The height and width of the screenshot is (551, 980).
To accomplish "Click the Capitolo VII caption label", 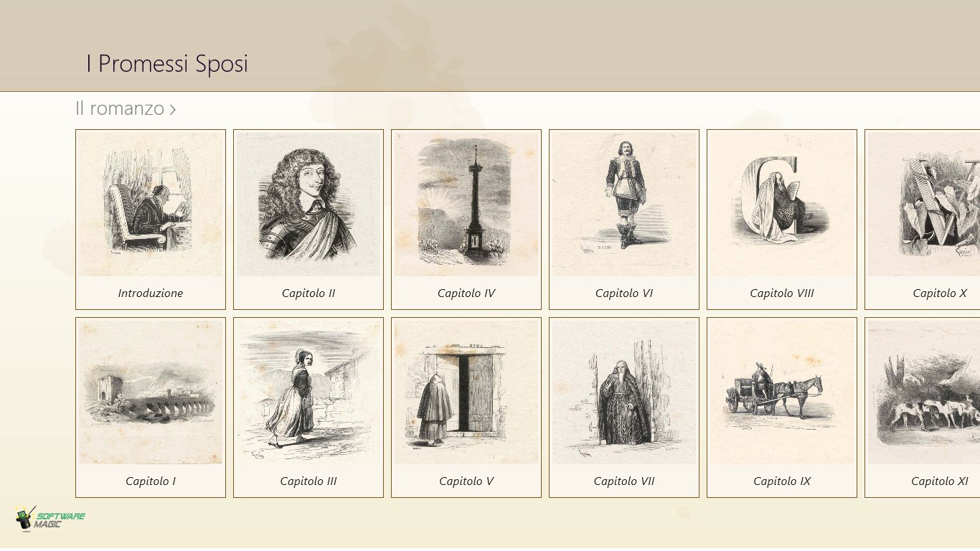I will 624,481.
